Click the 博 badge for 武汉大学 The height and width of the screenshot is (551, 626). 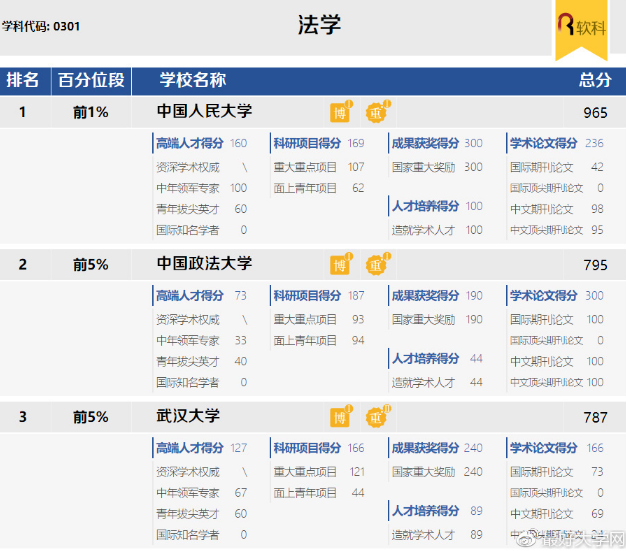(x=340, y=417)
